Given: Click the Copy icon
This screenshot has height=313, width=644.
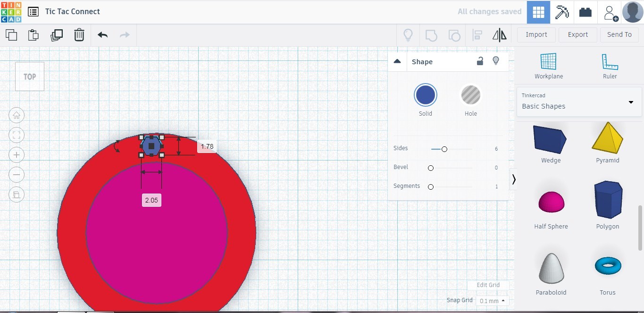Looking at the screenshot, I should coord(11,35).
